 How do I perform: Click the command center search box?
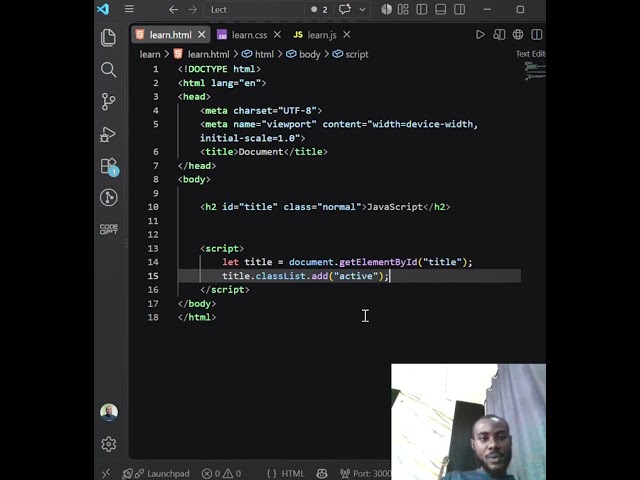point(254,9)
